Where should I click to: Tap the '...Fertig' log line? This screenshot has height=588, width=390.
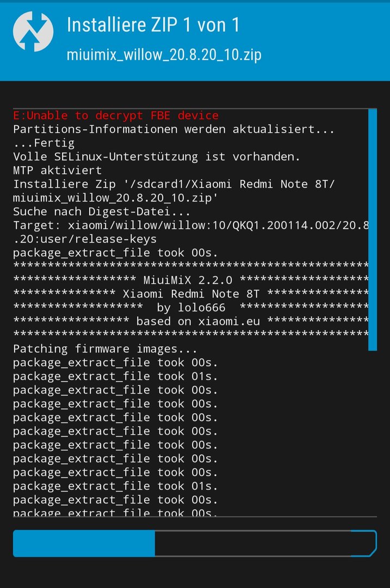pos(44,143)
